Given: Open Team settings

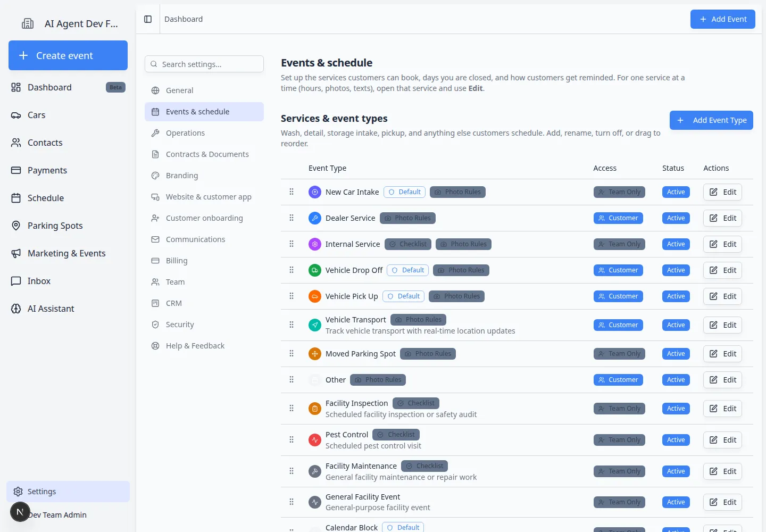Looking at the screenshot, I should [x=204, y=282].
